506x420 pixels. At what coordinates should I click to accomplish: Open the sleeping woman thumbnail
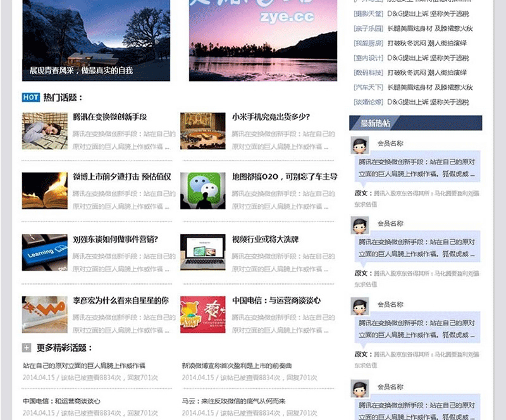click(45, 131)
